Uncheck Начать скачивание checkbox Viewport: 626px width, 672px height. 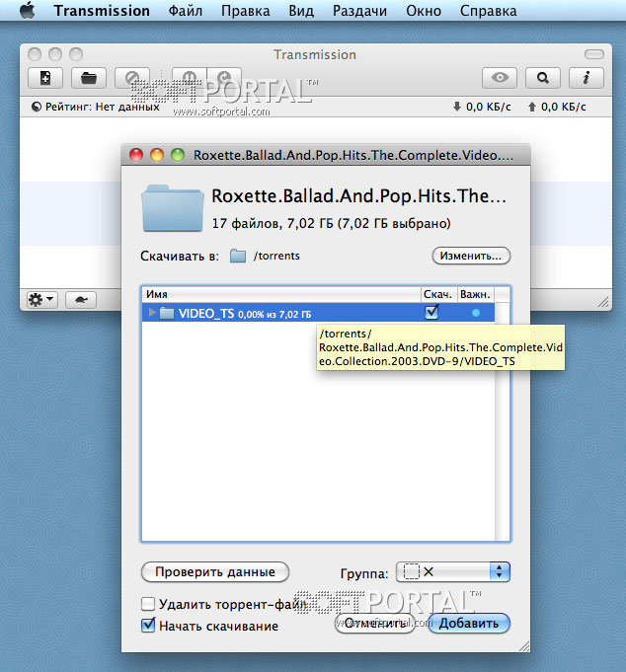pyautogui.click(x=148, y=626)
